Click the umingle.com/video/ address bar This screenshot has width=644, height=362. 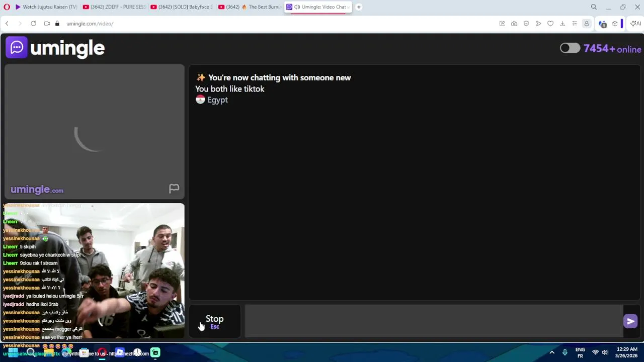coord(90,24)
